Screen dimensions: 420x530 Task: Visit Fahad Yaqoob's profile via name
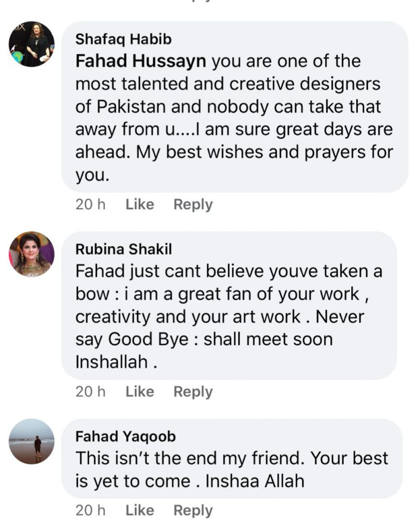125,436
